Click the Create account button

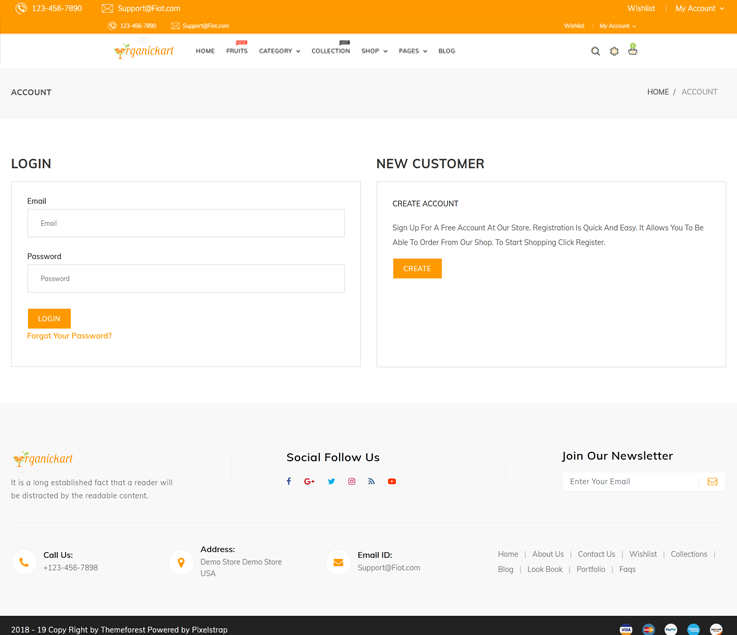click(417, 269)
